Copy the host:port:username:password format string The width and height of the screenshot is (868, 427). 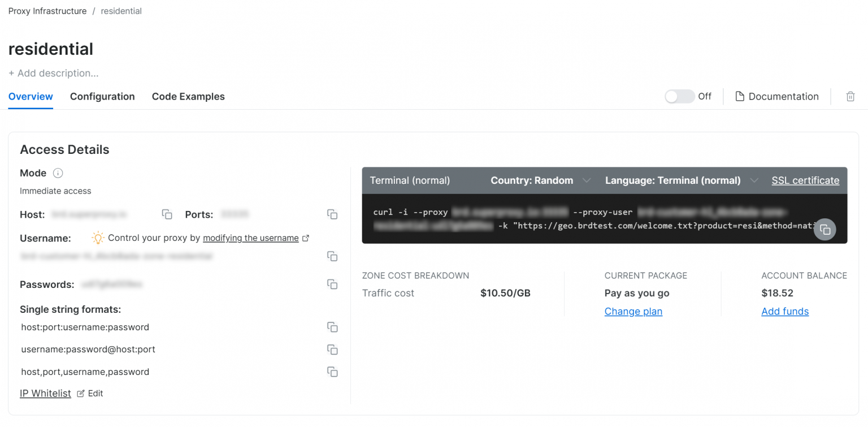pyautogui.click(x=332, y=327)
